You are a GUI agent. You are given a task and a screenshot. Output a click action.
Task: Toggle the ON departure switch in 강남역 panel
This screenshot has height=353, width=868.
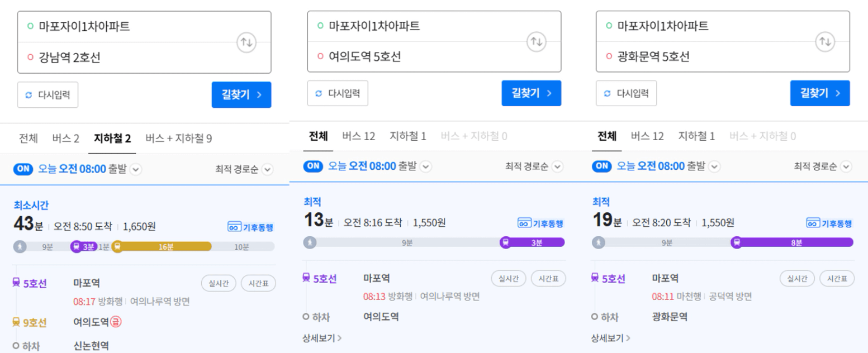[x=23, y=169]
